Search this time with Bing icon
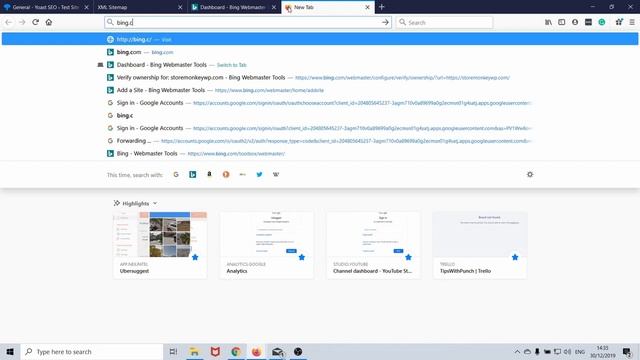Viewport: 640px width, 360px height. 193,174
